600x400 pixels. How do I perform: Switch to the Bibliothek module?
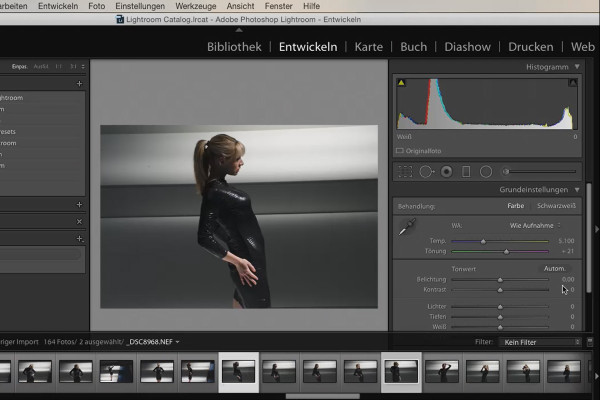[x=234, y=47]
